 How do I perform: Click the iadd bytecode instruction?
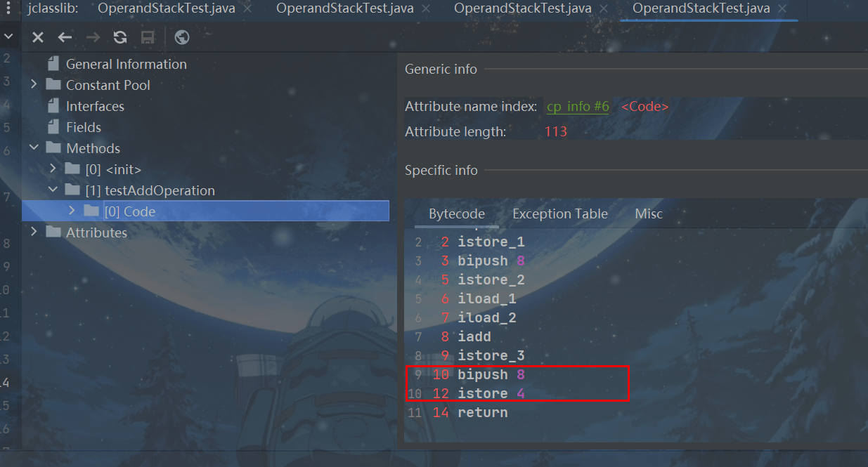tap(474, 337)
